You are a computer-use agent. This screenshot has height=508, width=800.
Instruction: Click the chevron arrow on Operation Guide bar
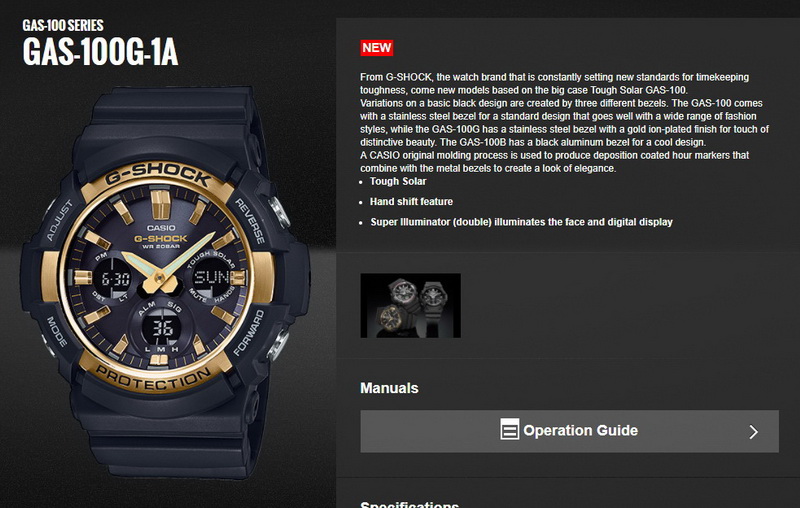(x=753, y=431)
